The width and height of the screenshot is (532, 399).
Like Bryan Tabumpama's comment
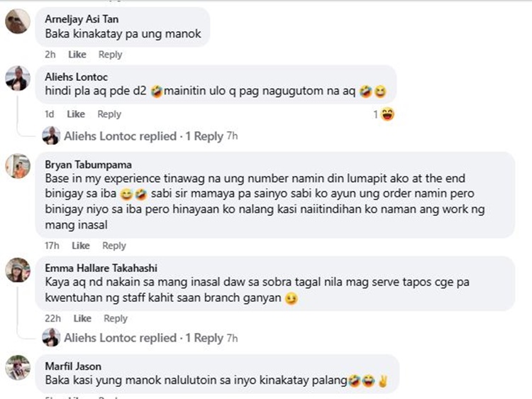[x=80, y=246]
